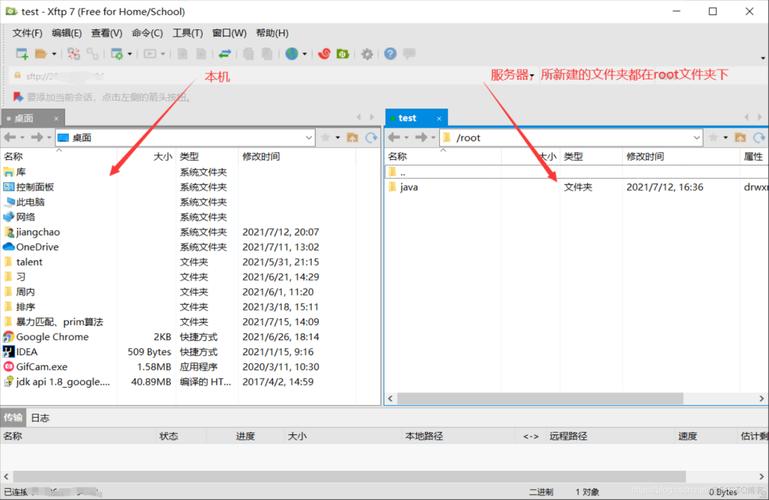The image size is (769, 500).
Task: Open the 窗口(W) menu
Action: [x=229, y=33]
